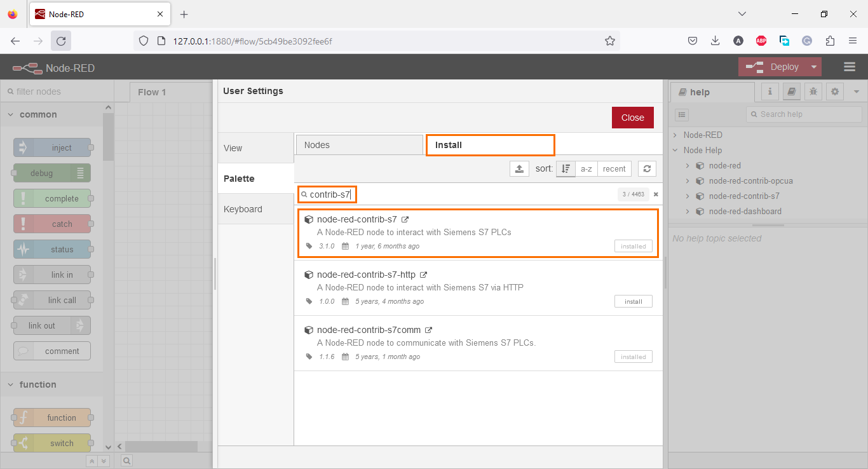
Task: Select the status node in palette
Action: click(52, 249)
